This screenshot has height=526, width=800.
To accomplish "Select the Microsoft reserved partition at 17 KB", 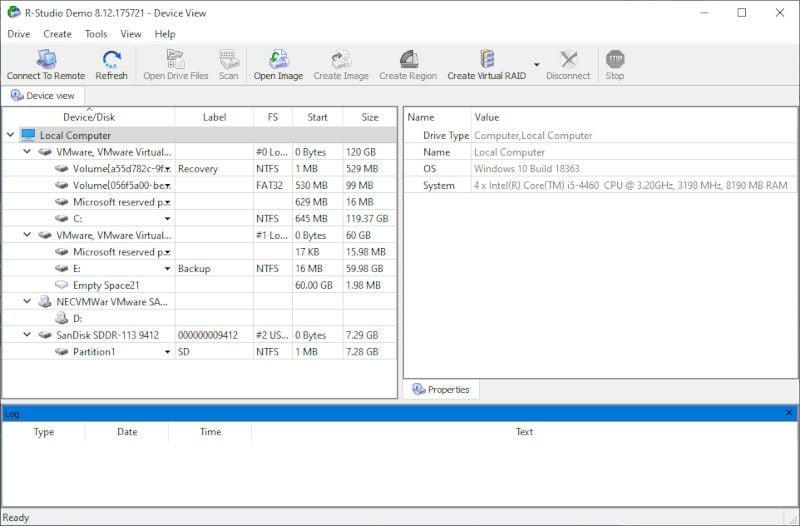I will tap(199, 252).
